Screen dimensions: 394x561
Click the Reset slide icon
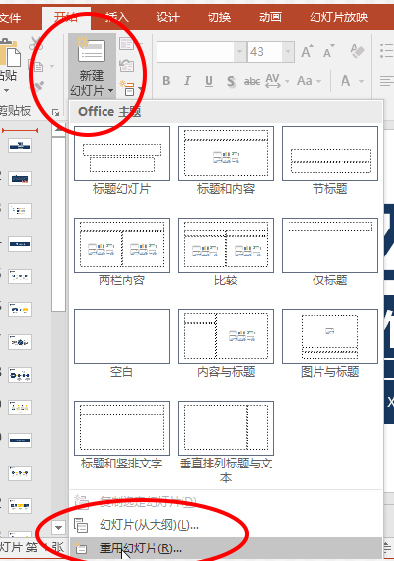tap(127, 66)
